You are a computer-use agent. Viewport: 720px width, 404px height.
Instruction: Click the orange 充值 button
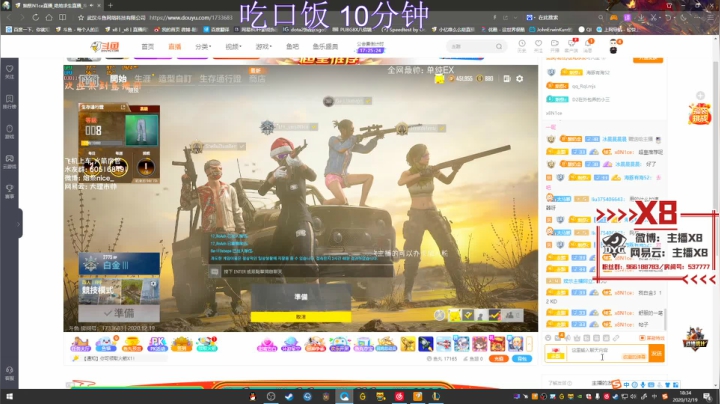point(499,359)
